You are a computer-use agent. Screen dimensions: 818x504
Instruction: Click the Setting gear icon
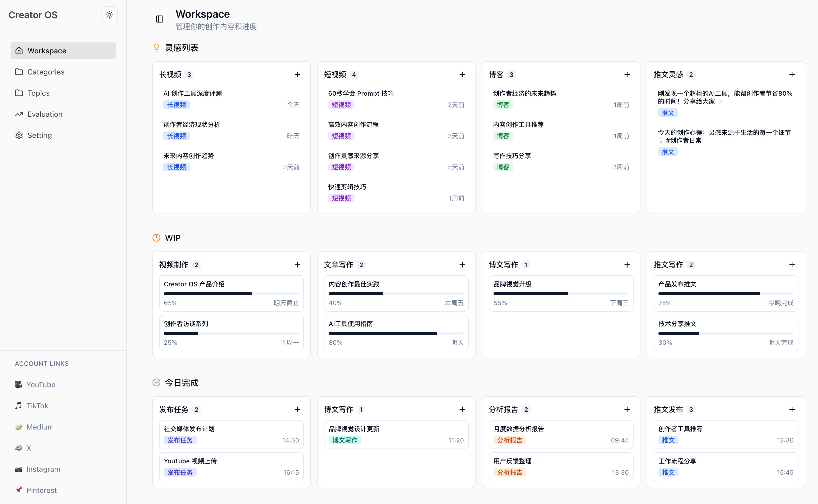coord(19,135)
